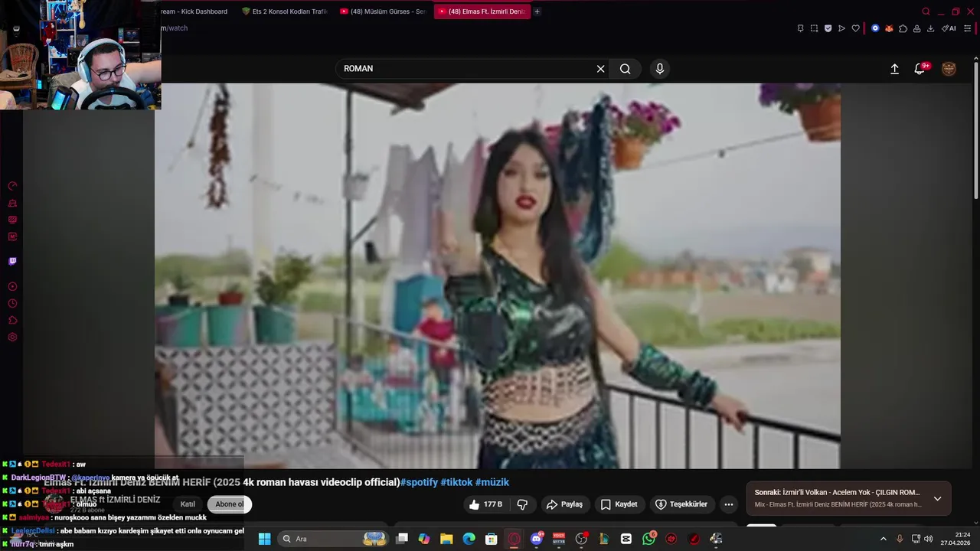980x551 pixels.
Task: Open Microsoft Edge from taskbar
Action: 469,539
